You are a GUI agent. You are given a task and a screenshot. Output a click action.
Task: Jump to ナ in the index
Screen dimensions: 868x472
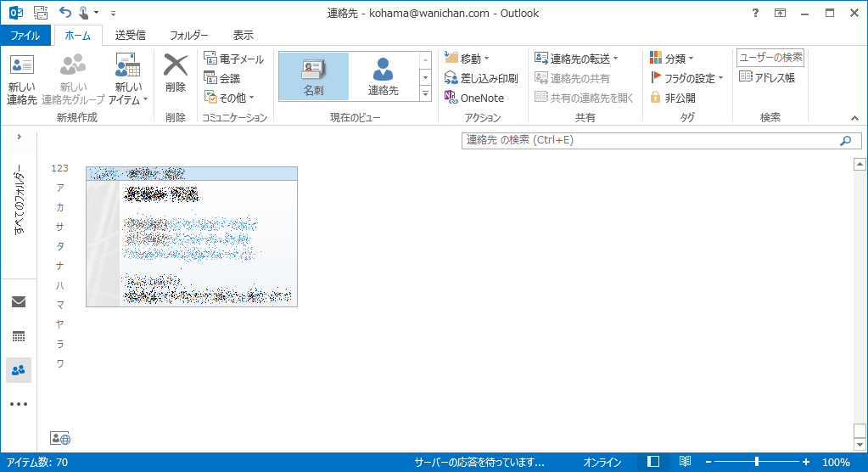click(59, 266)
